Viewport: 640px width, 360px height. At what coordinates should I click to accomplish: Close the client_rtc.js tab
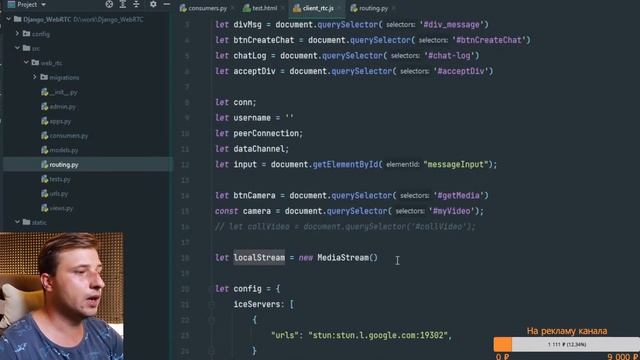[339, 8]
